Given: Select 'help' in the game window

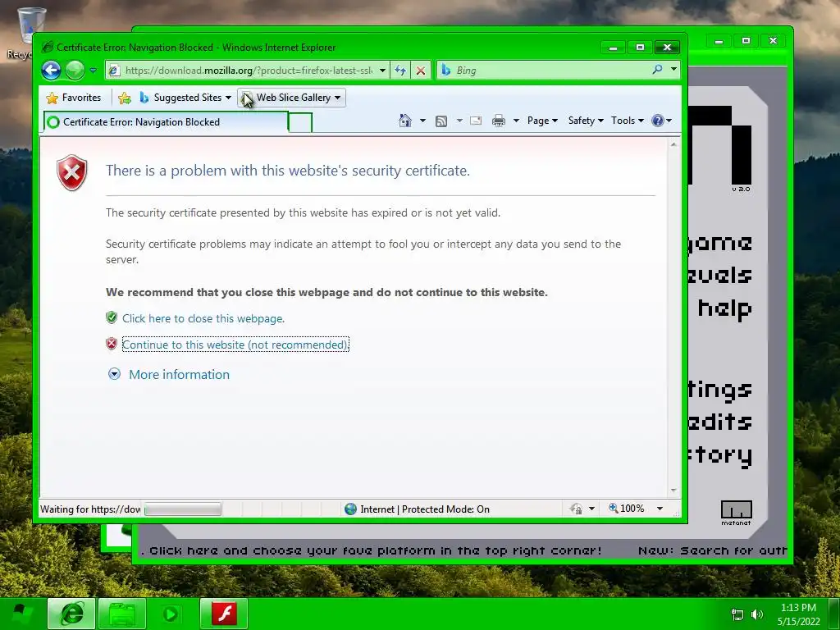Looking at the screenshot, I should [x=725, y=308].
